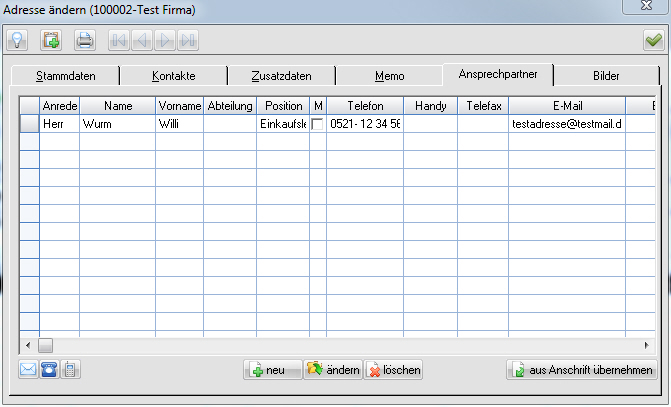This screenshot has width=671, height=407.
Task: Click the Name column header
Action: 118,106
